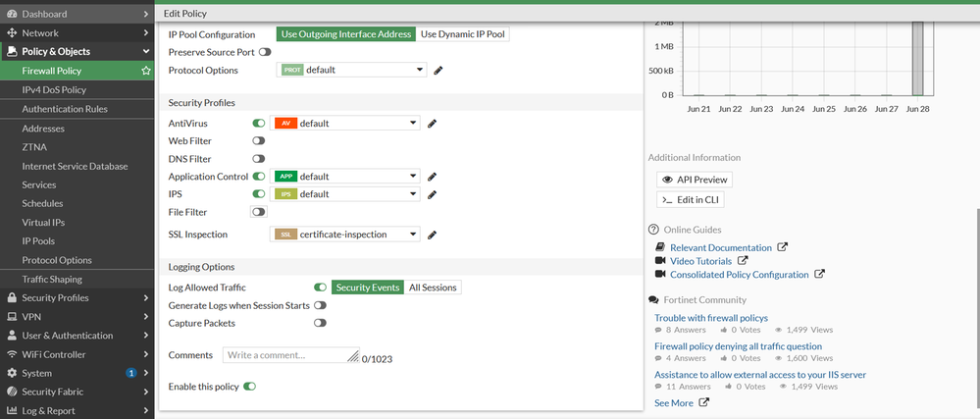Click pencil icon next to Protocol Options
Image resolution: width=980 pixels, height=419 pixels.
[438, 71]
